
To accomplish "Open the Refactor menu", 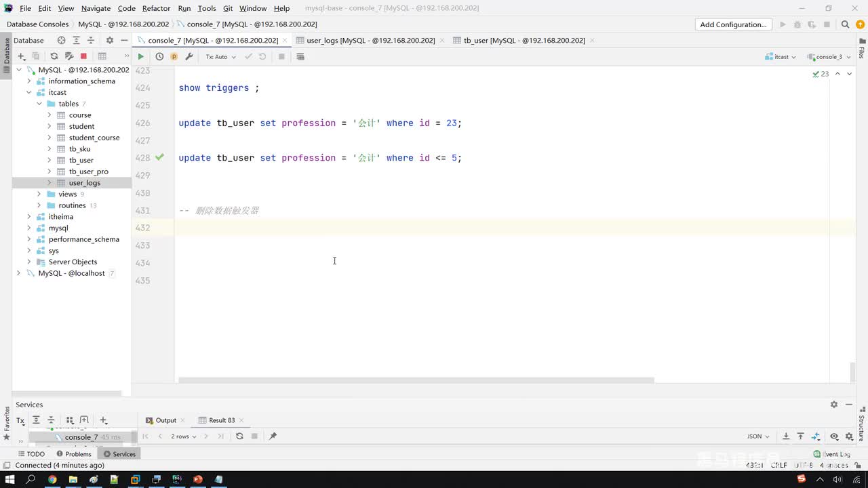I will click(156, 8).
